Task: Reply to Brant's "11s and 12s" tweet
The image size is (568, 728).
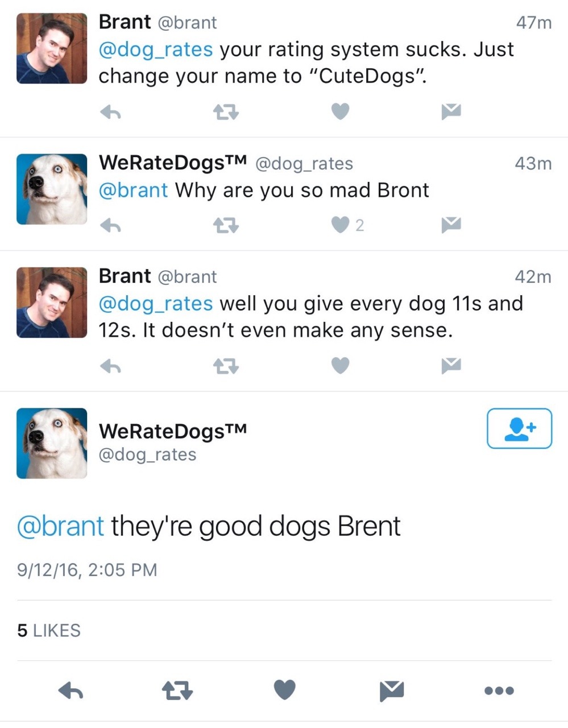Action: 110,366
